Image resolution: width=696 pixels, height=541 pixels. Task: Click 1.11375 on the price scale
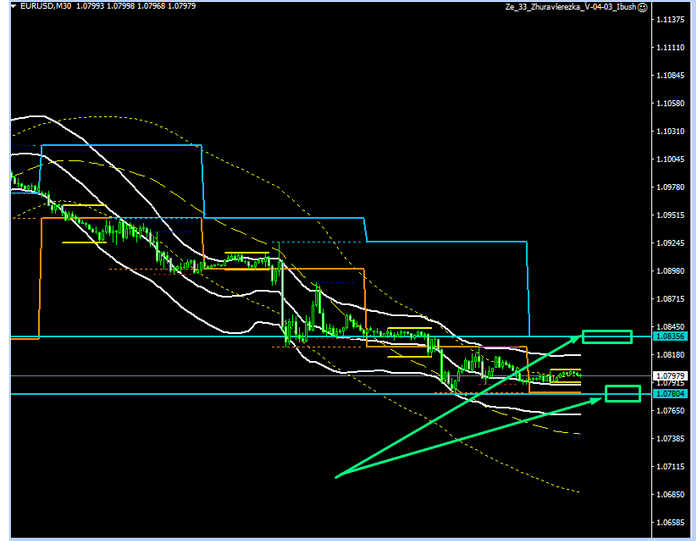668,48
